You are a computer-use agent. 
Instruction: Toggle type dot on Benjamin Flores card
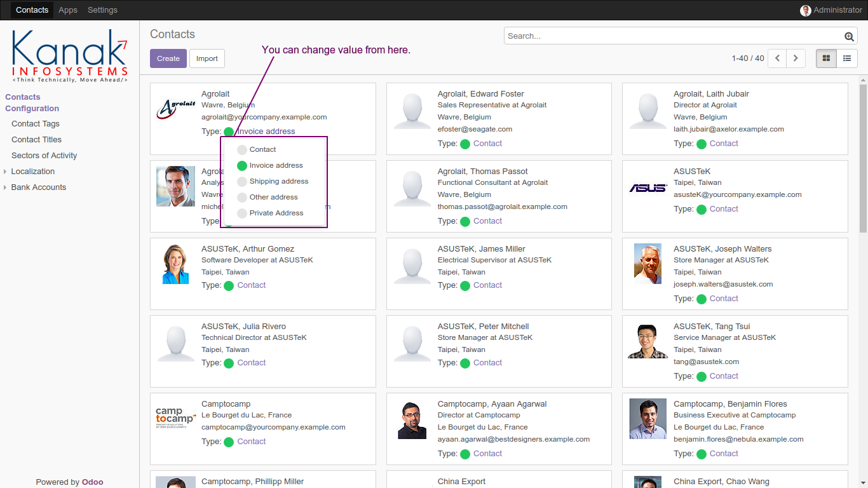pyautogui.click(x=702, y=454)
